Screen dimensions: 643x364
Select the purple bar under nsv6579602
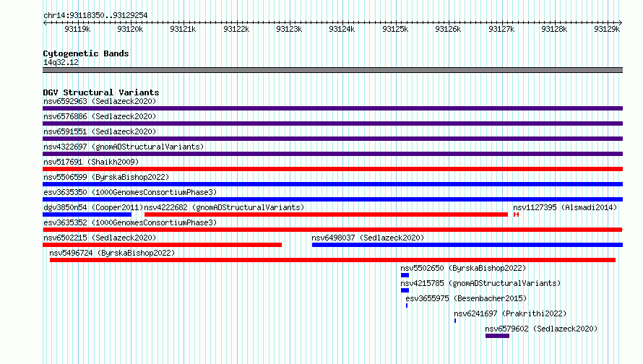(x=498, y=336)
